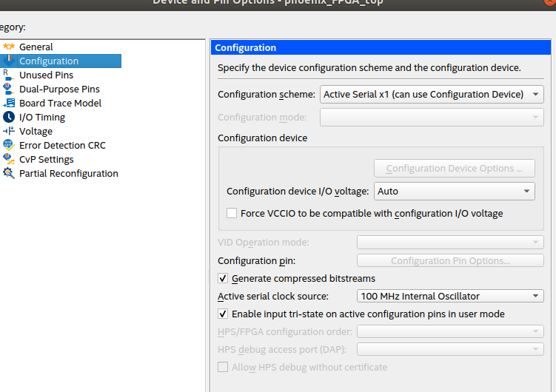Open Configuration device I/O voltage dropdown
The image size is (556, 392).
point(454,191)
